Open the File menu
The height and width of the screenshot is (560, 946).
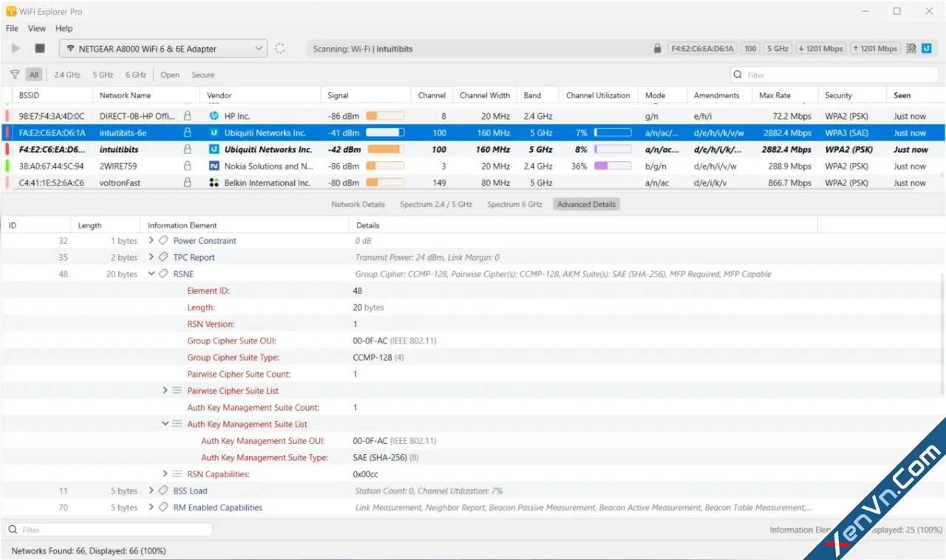tap(12, 28)
